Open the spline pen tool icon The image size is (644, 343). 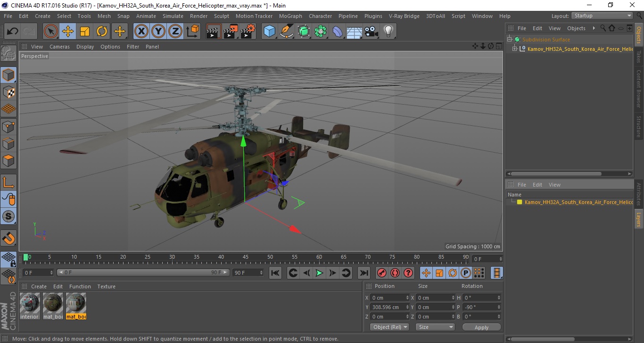click(287, 32)
